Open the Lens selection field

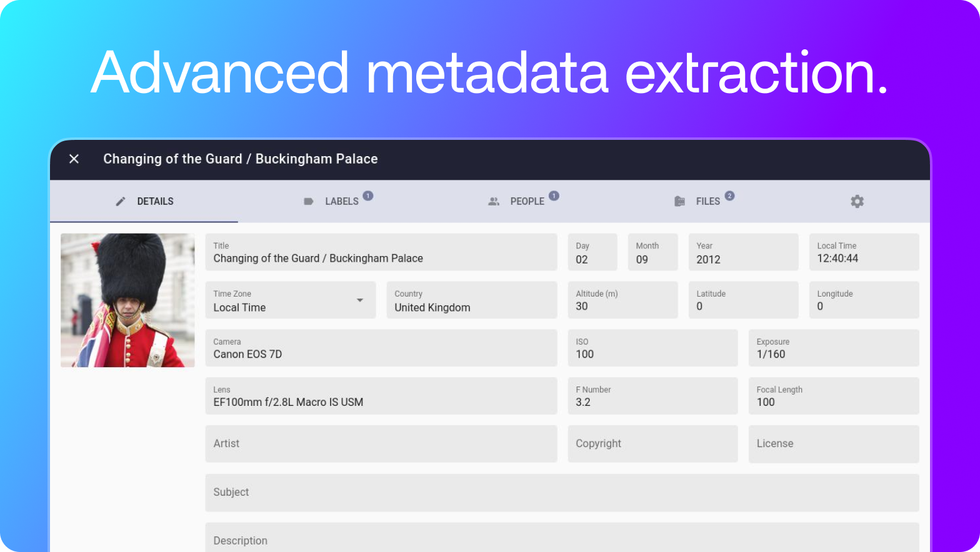tap(381, 396)
